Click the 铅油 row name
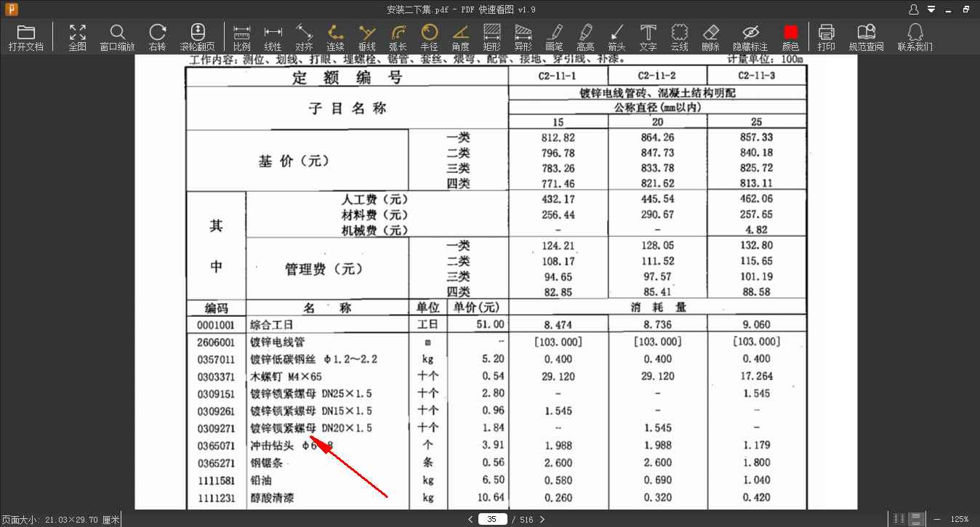Image resolution: width=980 pixels, height=527 pixels. 261,480
